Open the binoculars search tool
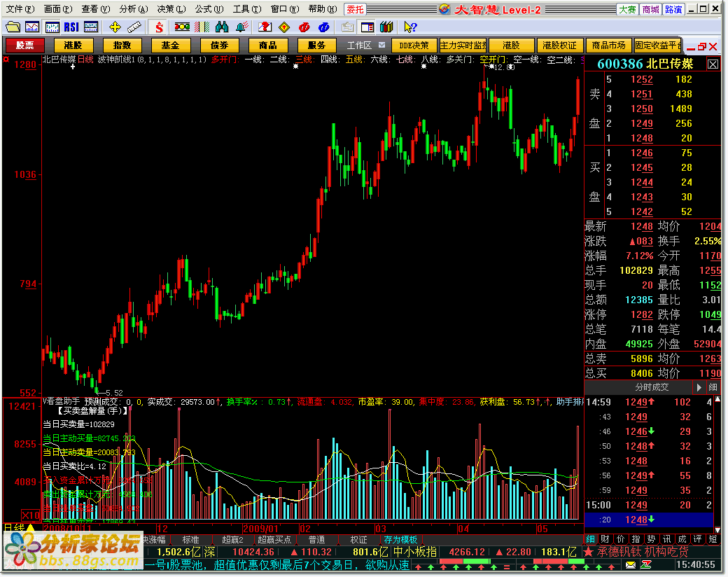 coord(221,27)
